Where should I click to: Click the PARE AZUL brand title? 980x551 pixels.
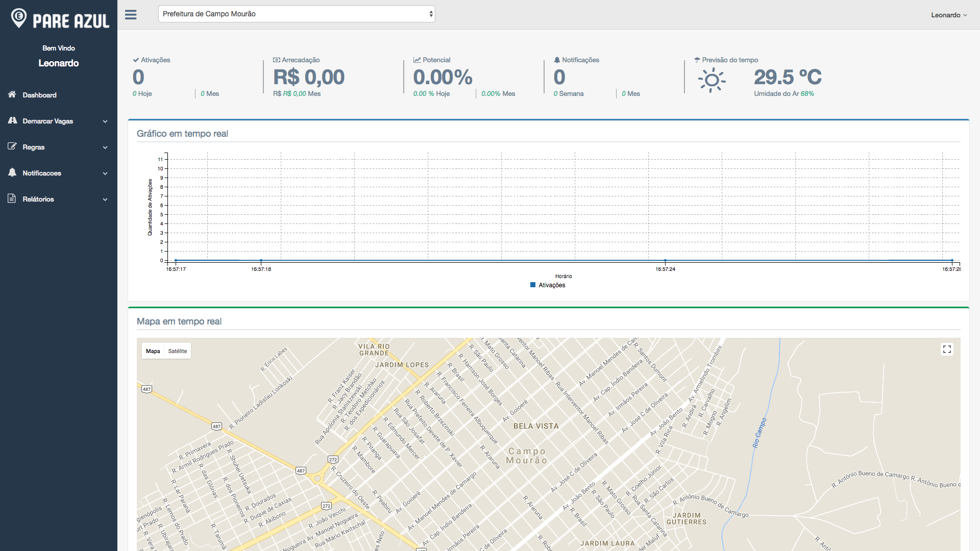tap(71, 21)
